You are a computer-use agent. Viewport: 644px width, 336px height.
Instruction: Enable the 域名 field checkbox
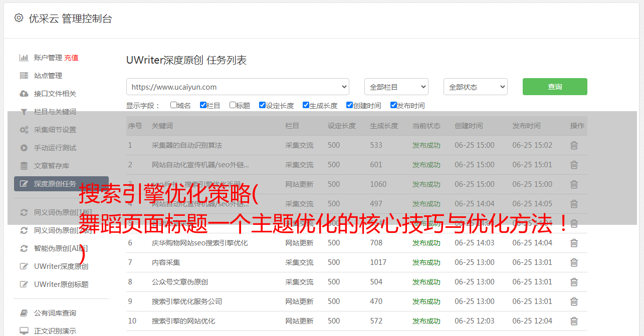coord(173,105)
